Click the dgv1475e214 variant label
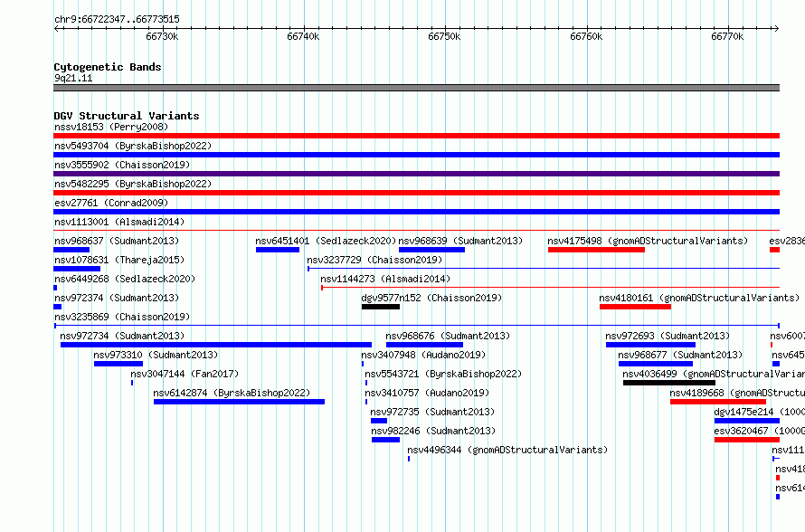This screenshot has height=532, width=805. (x=759, y=412)
